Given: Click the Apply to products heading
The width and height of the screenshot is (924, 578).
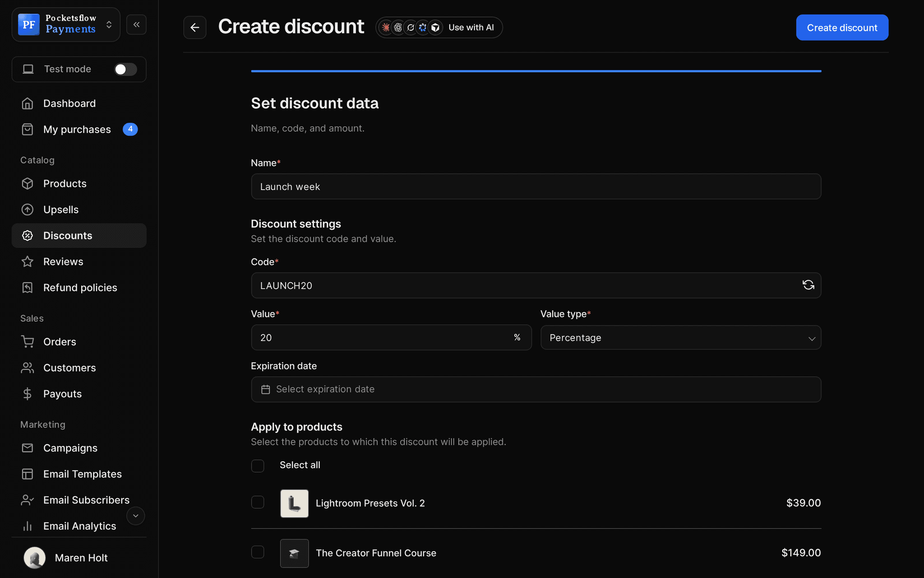Looking at the screenshot, I should (x=296, y=427).
